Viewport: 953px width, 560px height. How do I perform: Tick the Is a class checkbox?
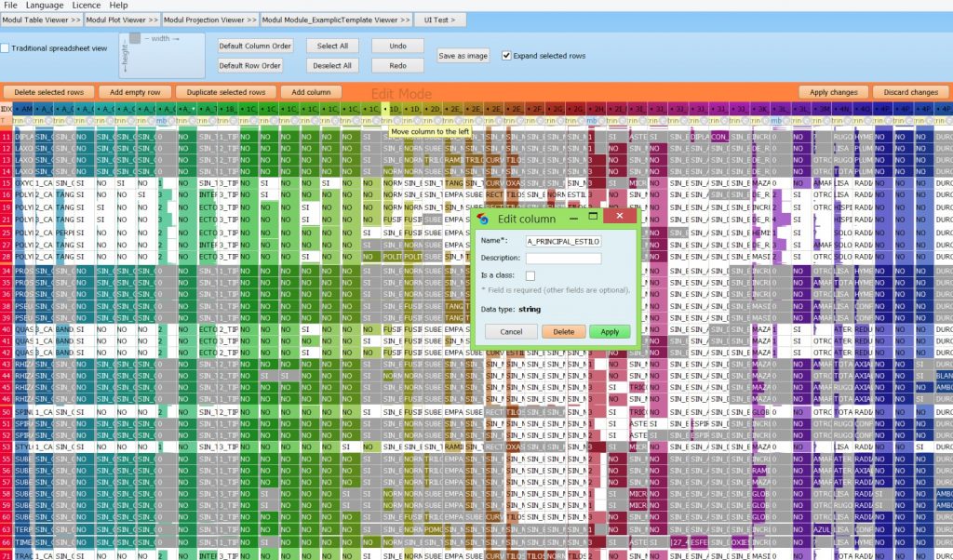530,275
